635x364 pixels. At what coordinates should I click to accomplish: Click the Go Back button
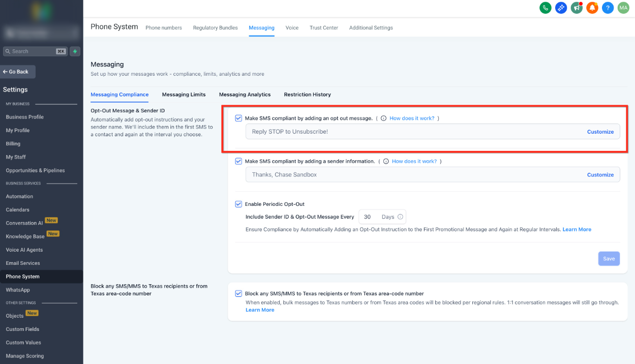click(18, 72)
